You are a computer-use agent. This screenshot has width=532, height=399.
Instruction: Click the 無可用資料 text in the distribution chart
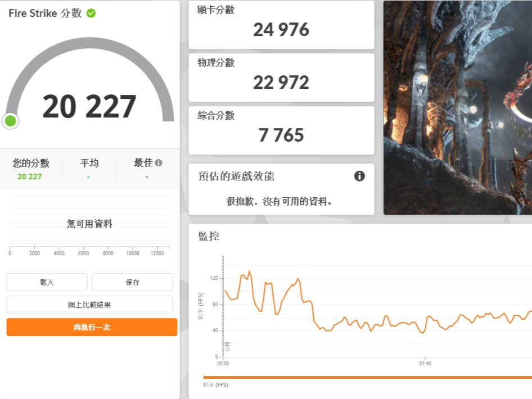[x=89, y=224]
